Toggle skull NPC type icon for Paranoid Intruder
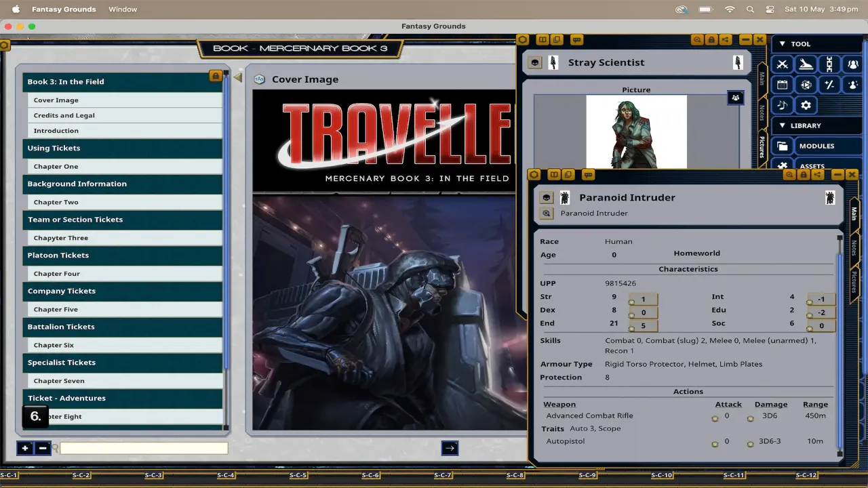 (546, 197)
